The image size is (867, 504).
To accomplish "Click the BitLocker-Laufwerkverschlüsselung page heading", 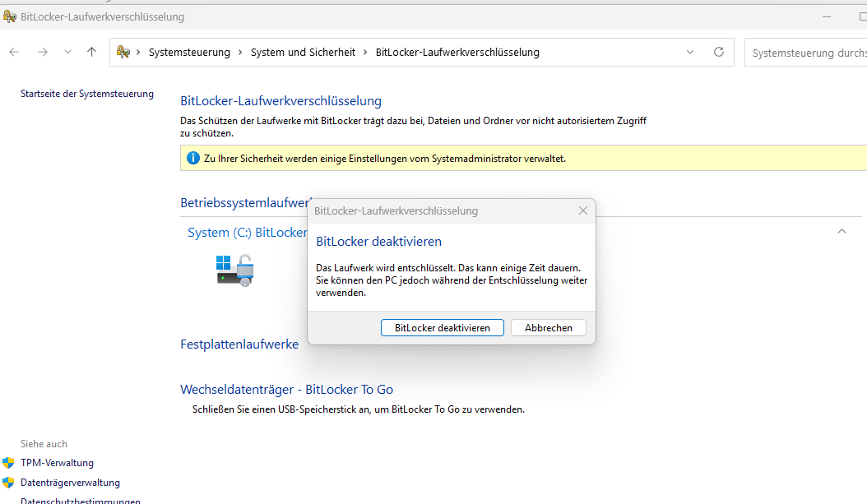I will [x=280, y=101].
